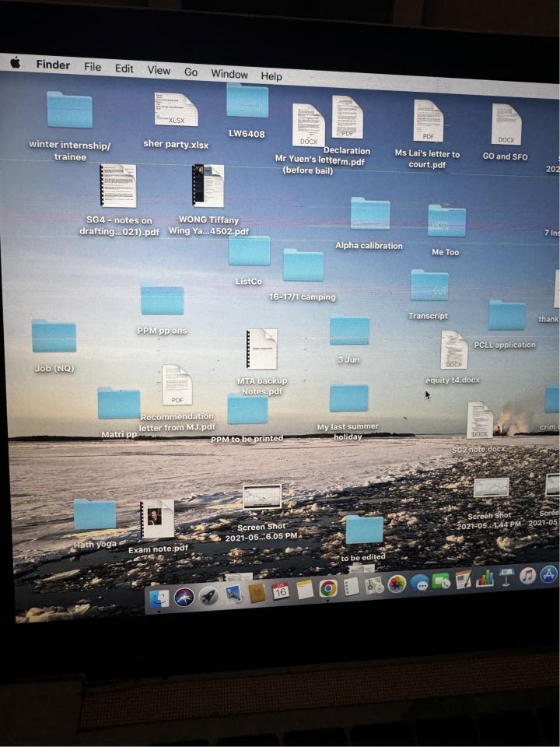
Task: Open the Help menu
Action: 271,75
